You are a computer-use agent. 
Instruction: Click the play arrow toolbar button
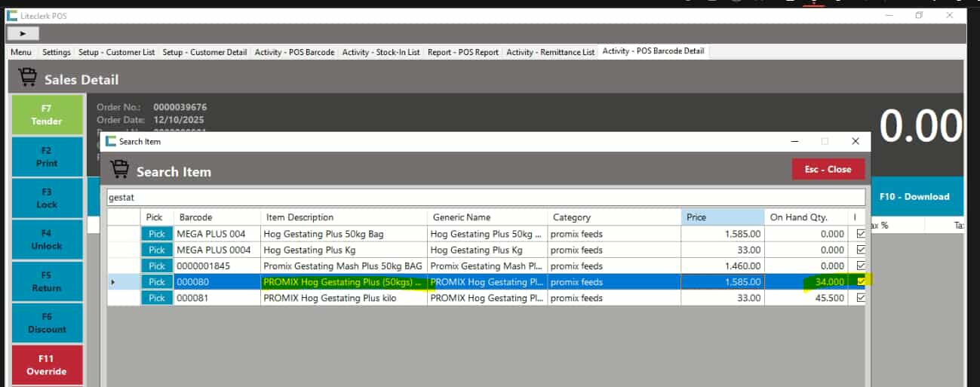[23, 34]
